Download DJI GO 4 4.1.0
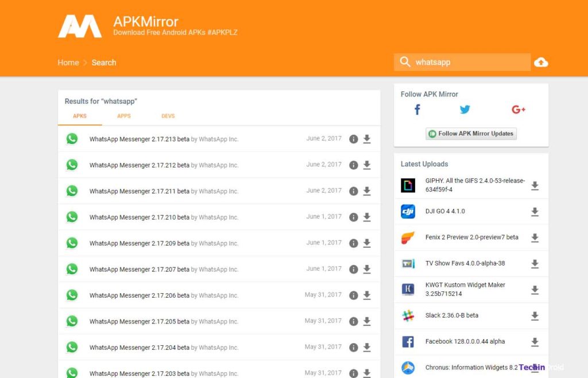Image resolution: width=588 pixels, height=378 pixels. coord(535,212)
